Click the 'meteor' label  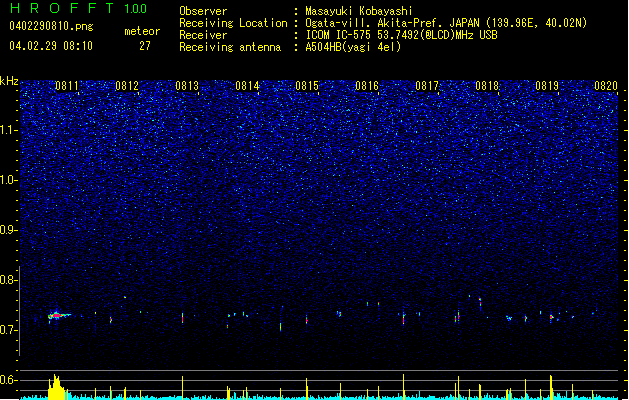[x=142, y=31]
